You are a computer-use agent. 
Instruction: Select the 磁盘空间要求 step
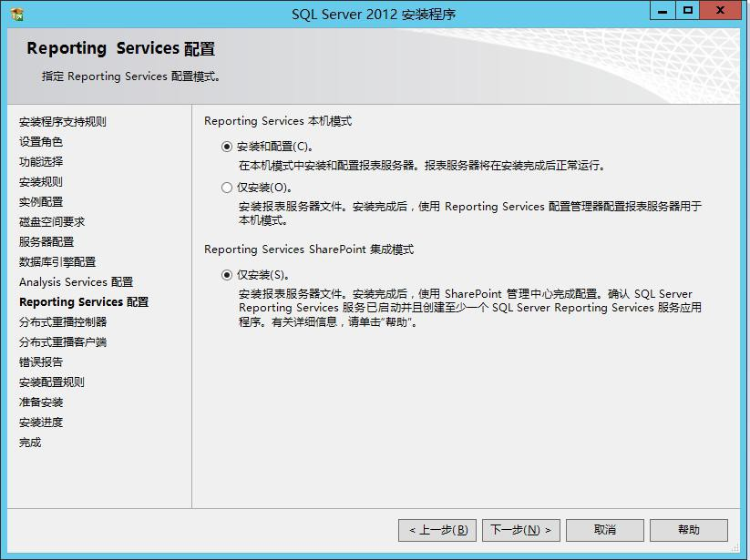[52, 222]
